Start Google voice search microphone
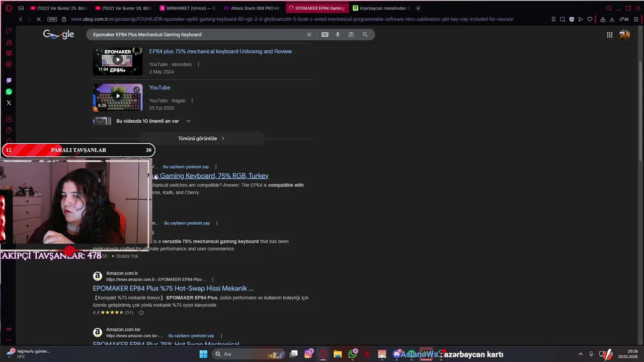This screenshot has height=362, width=644. [x=338, y=35]
